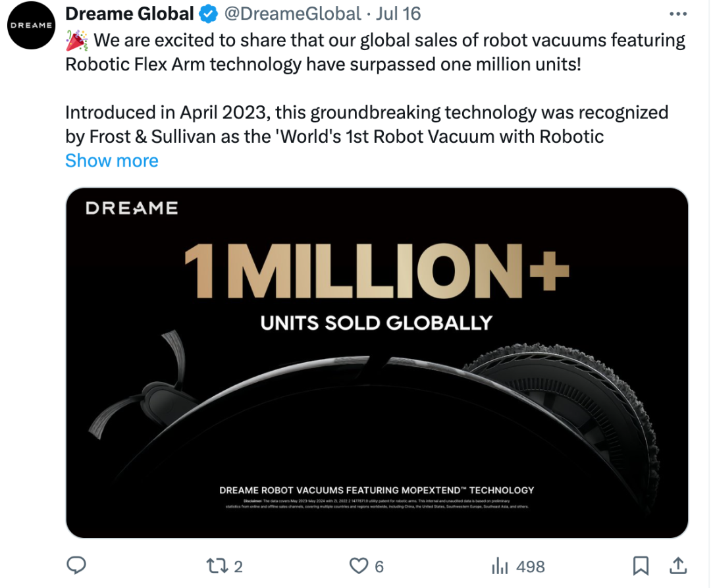Click the retweet count of 2

pos(238,567)
